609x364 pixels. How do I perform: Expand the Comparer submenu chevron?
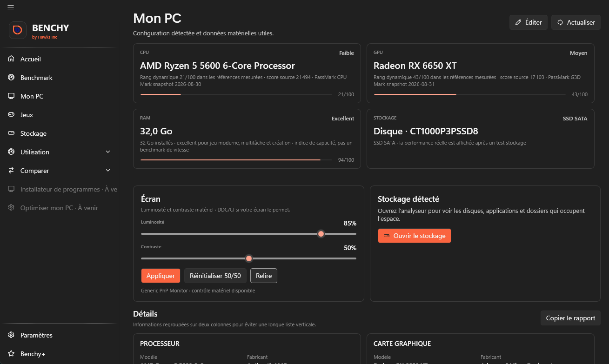pyautogui.click(x=108, y=171)
